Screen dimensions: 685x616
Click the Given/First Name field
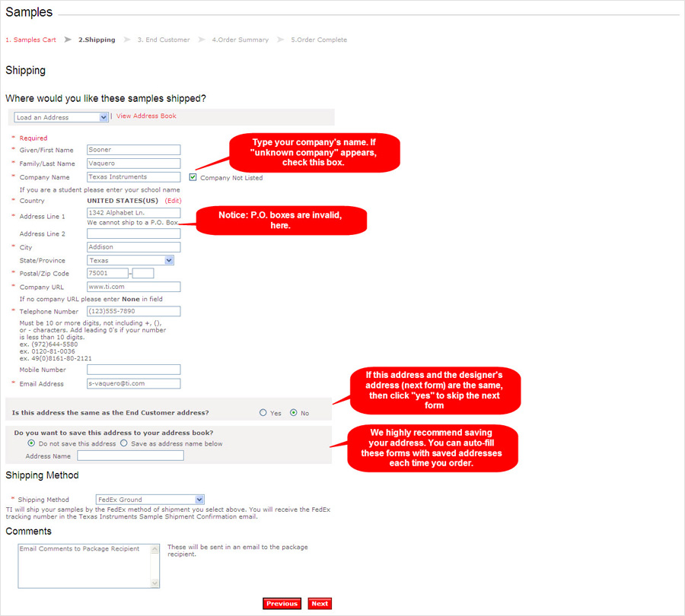[x=133, y=150]
